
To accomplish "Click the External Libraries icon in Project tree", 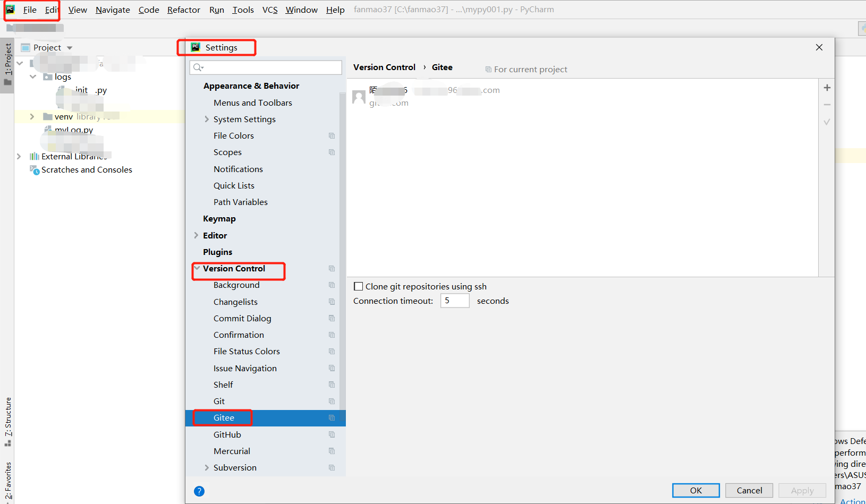I will 35,156.
